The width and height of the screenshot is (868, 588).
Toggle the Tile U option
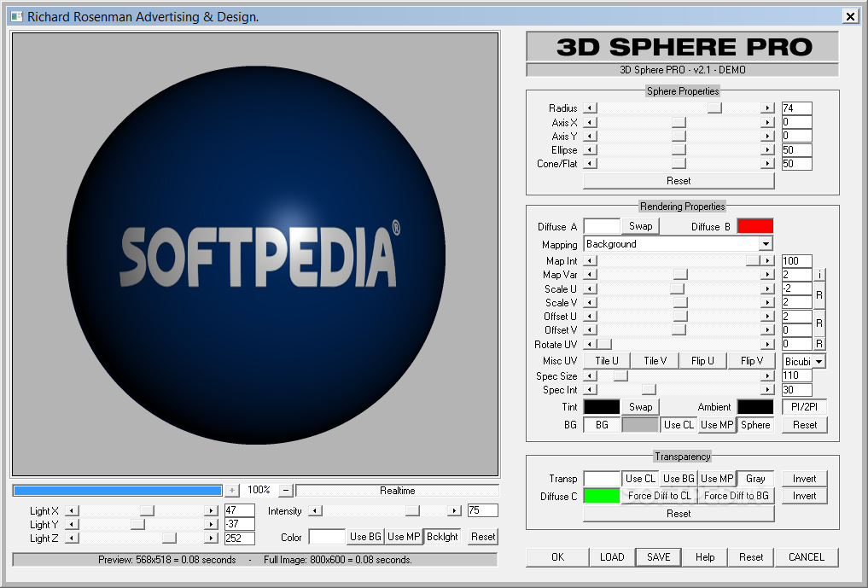click(x=607, y=361)
